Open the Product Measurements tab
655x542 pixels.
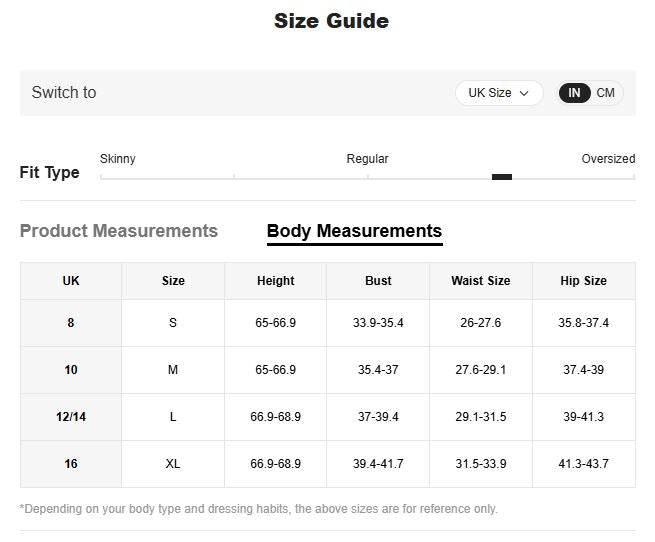click(x=119, y=231)
